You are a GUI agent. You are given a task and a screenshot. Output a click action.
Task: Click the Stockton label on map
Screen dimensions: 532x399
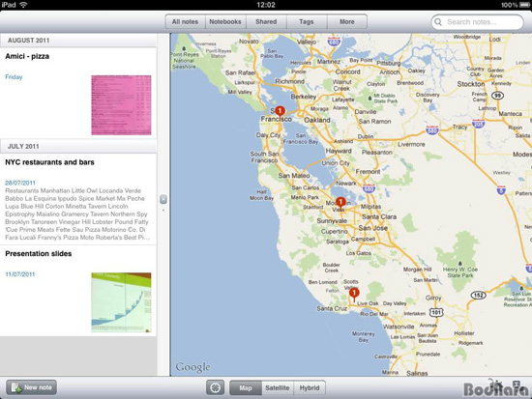click(x=471, y=84)
